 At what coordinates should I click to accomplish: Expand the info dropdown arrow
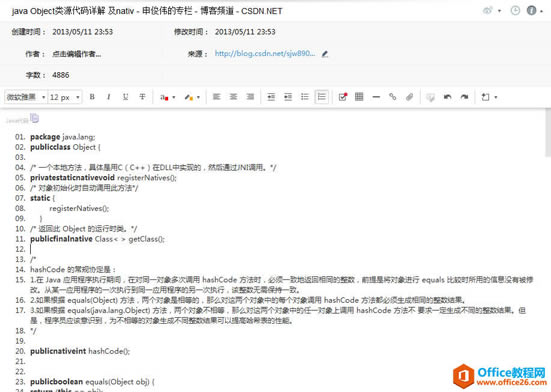542,11
